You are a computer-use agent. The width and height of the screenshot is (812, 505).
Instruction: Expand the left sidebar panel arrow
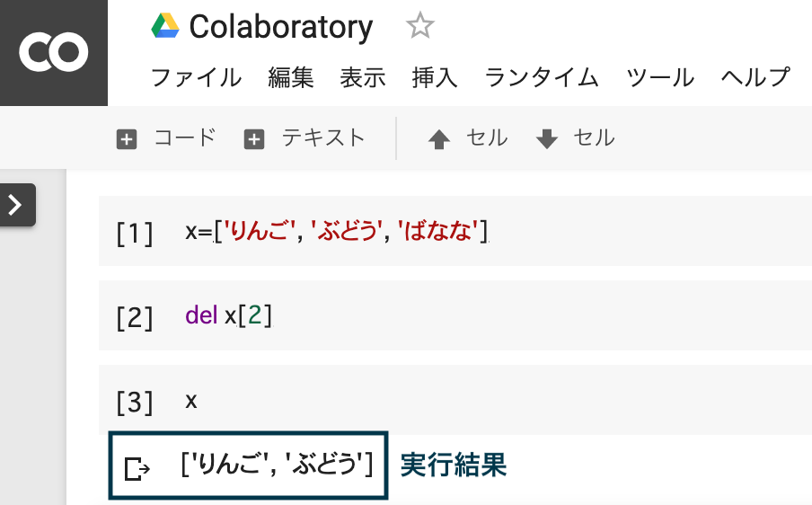[18, 205]
